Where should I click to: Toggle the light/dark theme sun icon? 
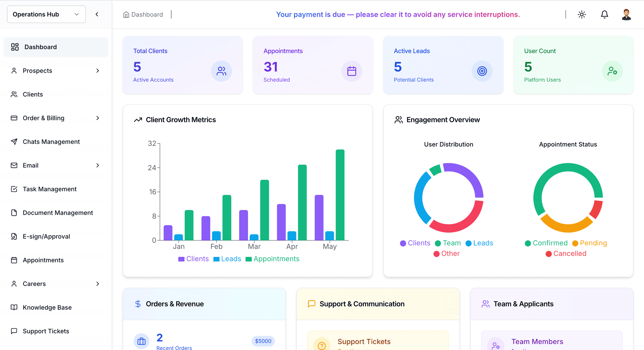pyautogui.click(x=582, y=14)
